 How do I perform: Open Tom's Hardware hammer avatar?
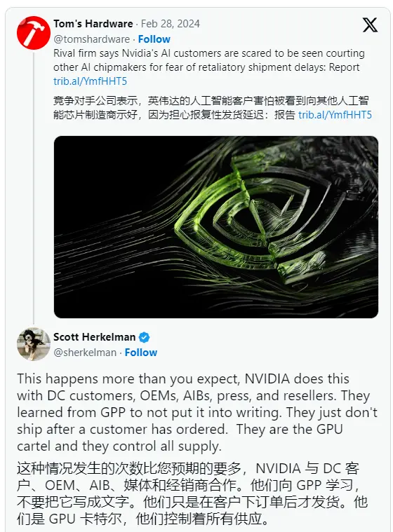pos(34,33)
